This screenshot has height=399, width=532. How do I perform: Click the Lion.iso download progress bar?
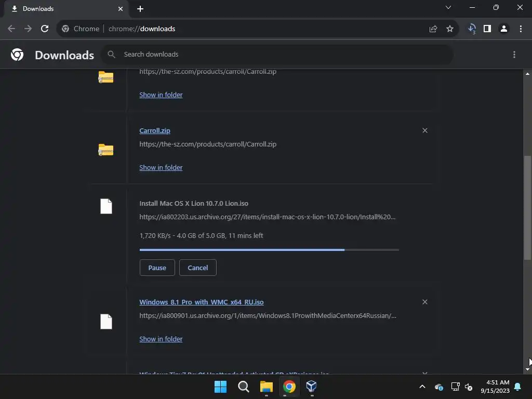[x=269, y=250]
